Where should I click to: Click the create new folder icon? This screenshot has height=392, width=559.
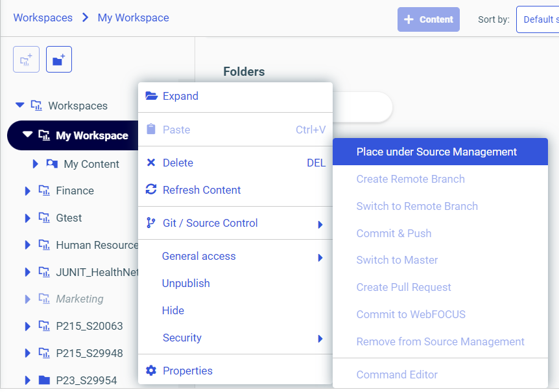pos(58,59)
